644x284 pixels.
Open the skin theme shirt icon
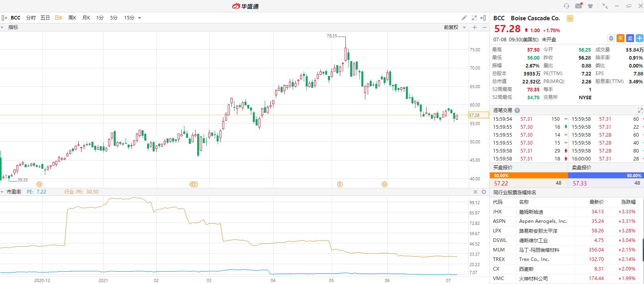coord(590,6)
